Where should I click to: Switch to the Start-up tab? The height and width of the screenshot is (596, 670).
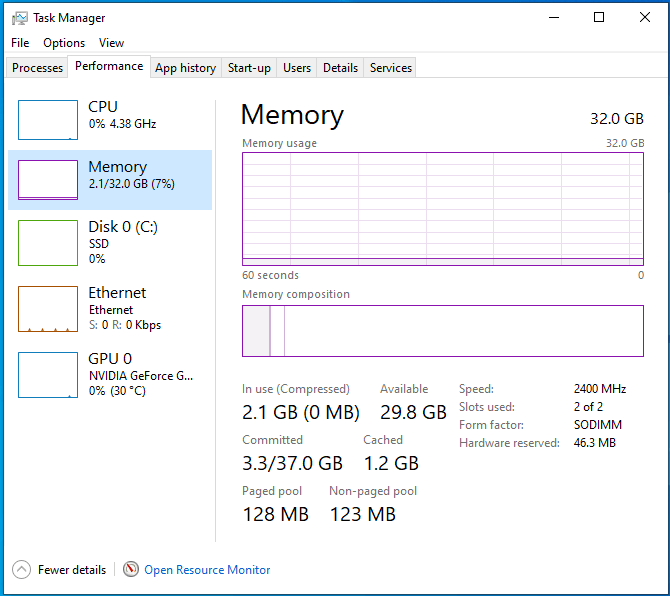[249, 68]
